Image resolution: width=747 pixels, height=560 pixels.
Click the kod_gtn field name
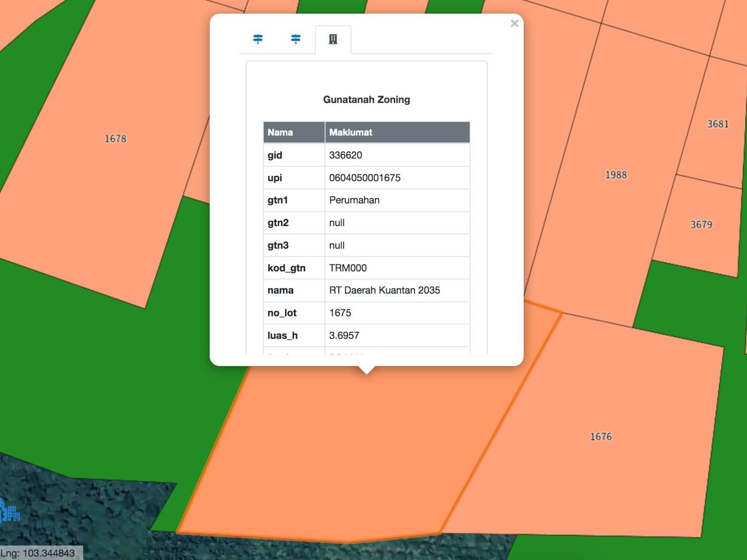pyautogui.click(x=287, y=268)
